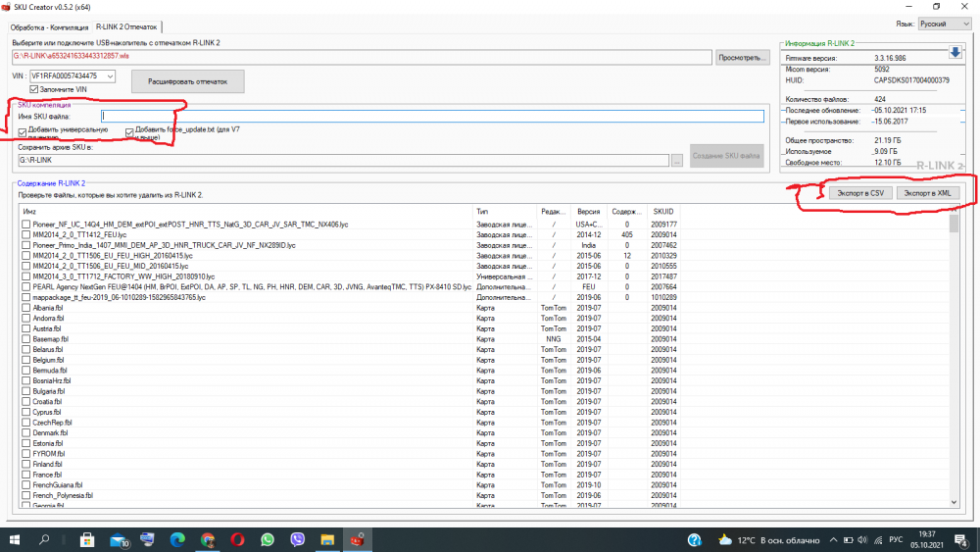The image size is (980, 552).
Task: Open the notification center icon
Action: tap(961, 539)
